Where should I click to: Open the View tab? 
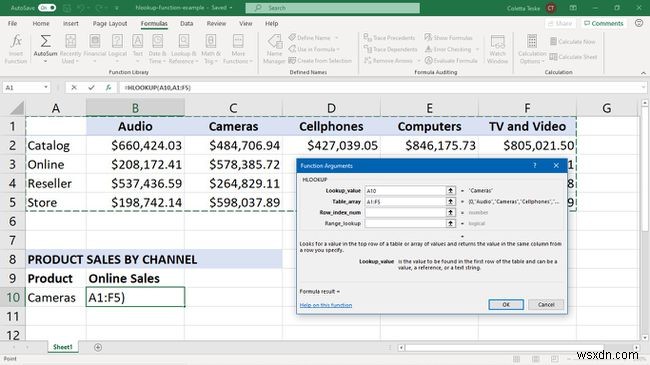[245, 24]
